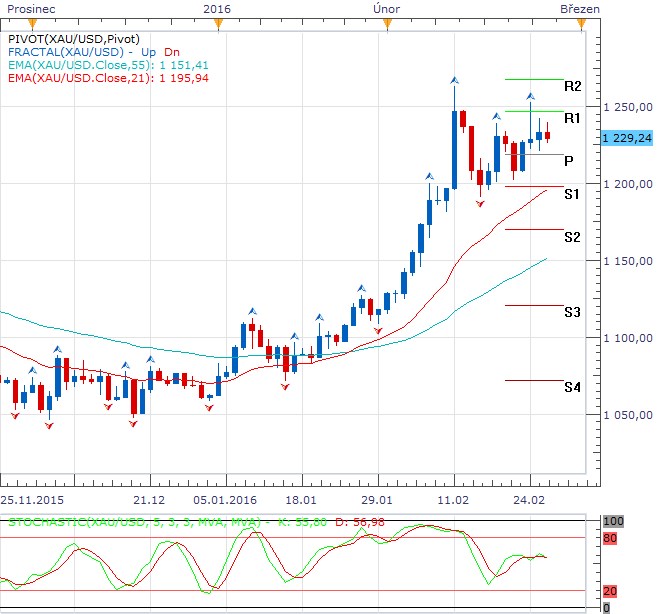Select the PIVOT(XAU/USD,Pivot) indicator label
This screenshot has height=614, width=658.
[74, 39]
